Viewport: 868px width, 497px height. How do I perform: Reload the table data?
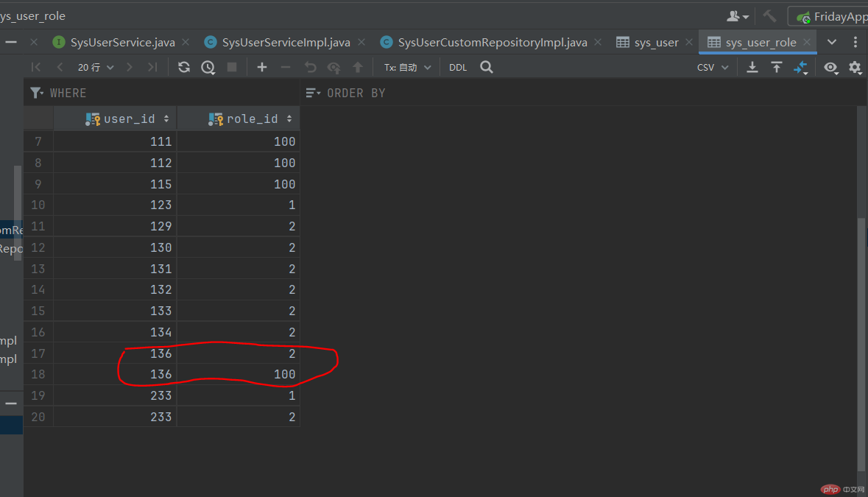pos(184,67)
